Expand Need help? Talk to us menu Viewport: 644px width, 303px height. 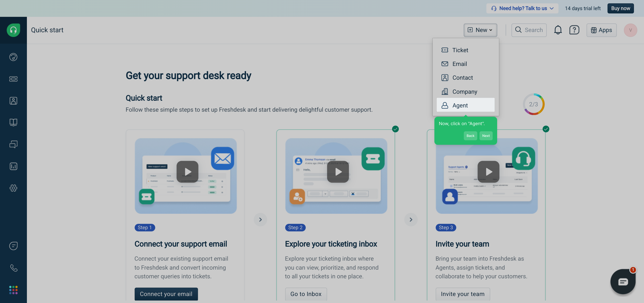(522, 8)
